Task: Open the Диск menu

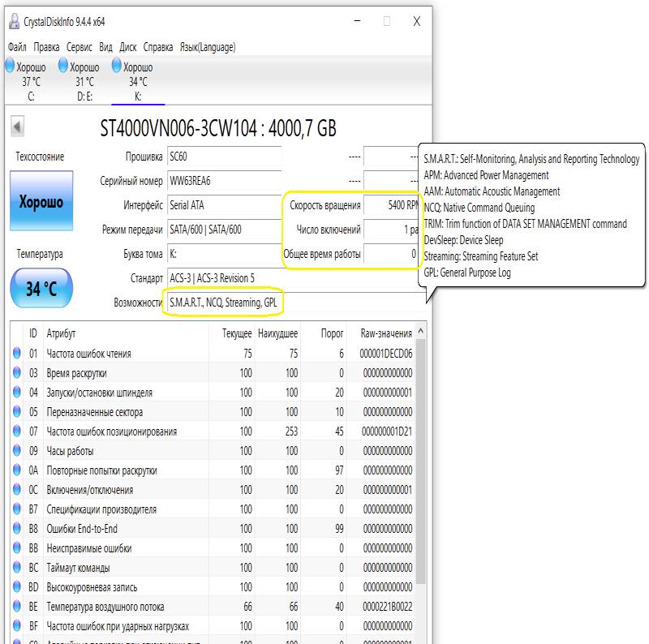Action: pyautogui.click(x=128, y=47)
